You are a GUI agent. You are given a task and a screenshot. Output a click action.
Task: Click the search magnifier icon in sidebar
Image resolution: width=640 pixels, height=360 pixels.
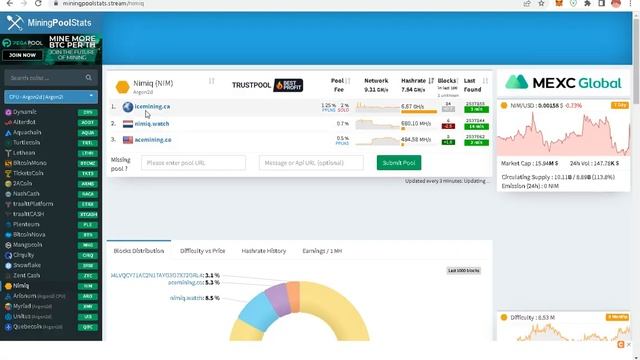[89, 78]
